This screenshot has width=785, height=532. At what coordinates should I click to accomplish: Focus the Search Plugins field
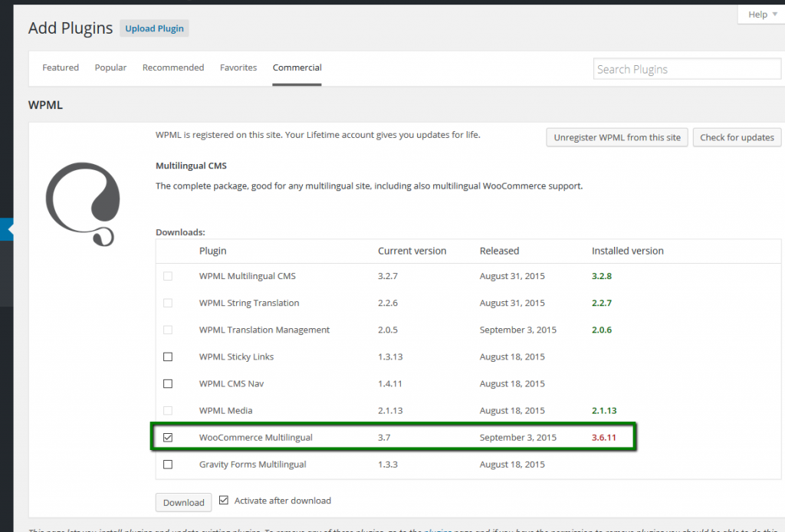coord(687,69)
